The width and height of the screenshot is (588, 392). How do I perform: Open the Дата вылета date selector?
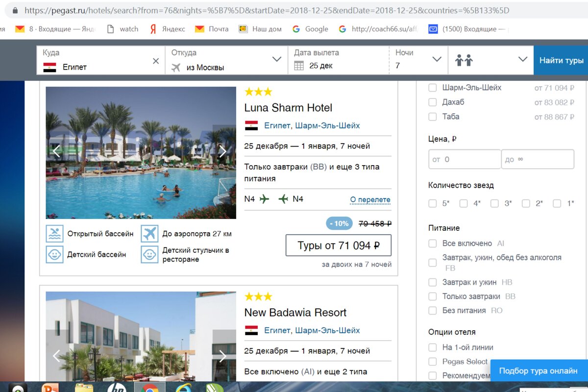339,60
